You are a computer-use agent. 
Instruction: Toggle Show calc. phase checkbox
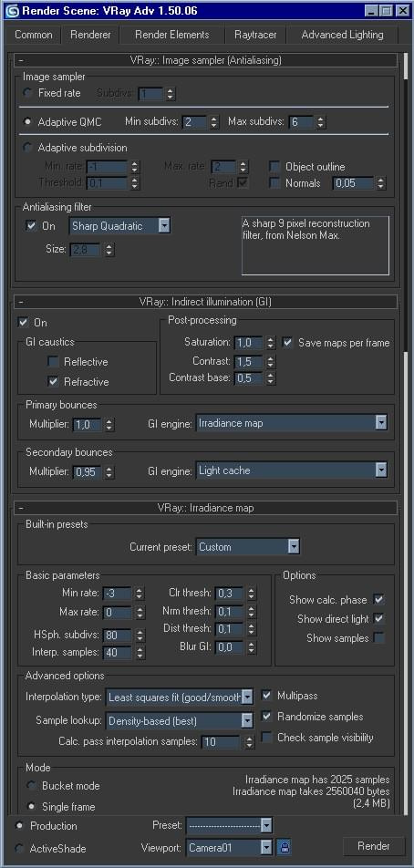(x=378, y=600)
